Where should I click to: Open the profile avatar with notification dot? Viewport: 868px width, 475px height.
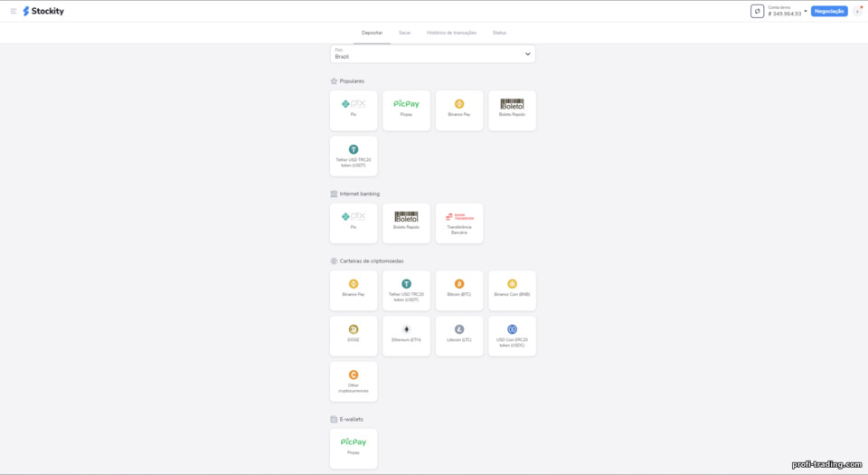(x=857, y=11)
